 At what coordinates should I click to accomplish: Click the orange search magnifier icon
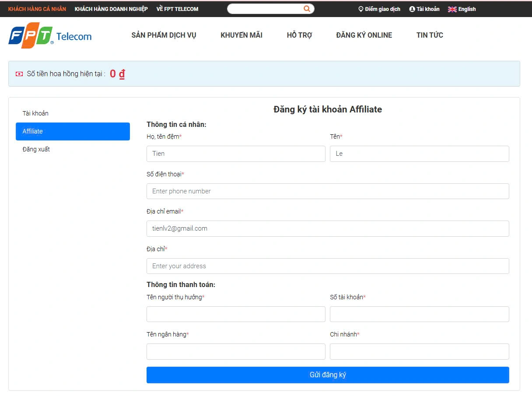click(x=307, y=9)
